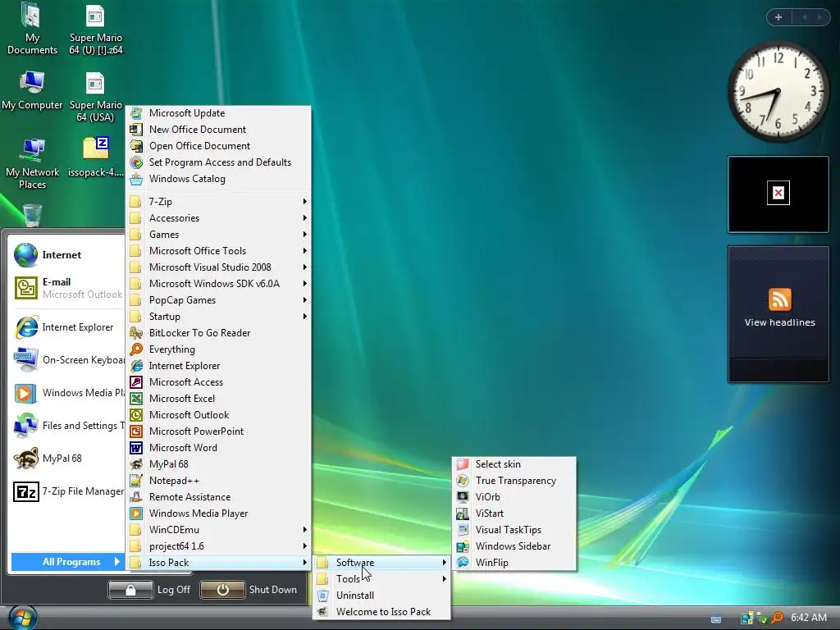Select the Isso Pack folder entry
Screen dimensions: 840x630
[x=218, y=563]
